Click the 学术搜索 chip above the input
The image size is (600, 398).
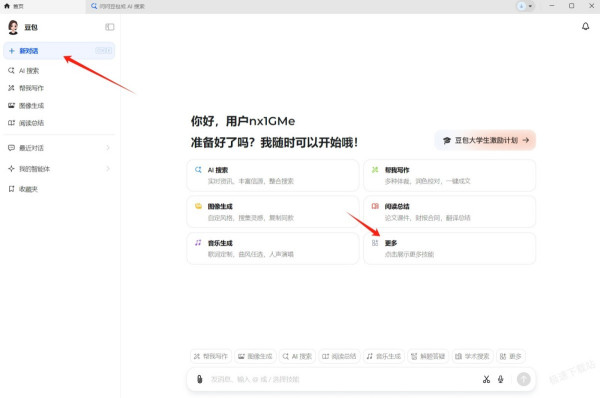[473, 356]
